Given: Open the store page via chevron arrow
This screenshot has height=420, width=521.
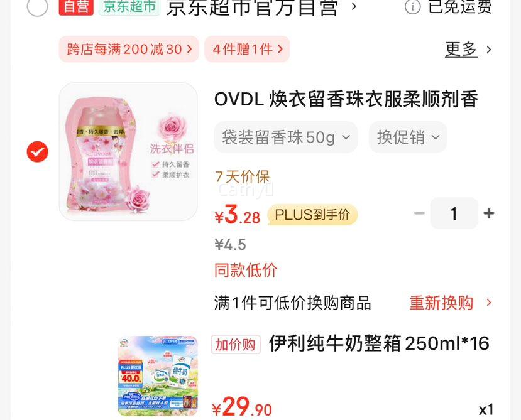Looking at the screenshot, I should coord(354,6).
